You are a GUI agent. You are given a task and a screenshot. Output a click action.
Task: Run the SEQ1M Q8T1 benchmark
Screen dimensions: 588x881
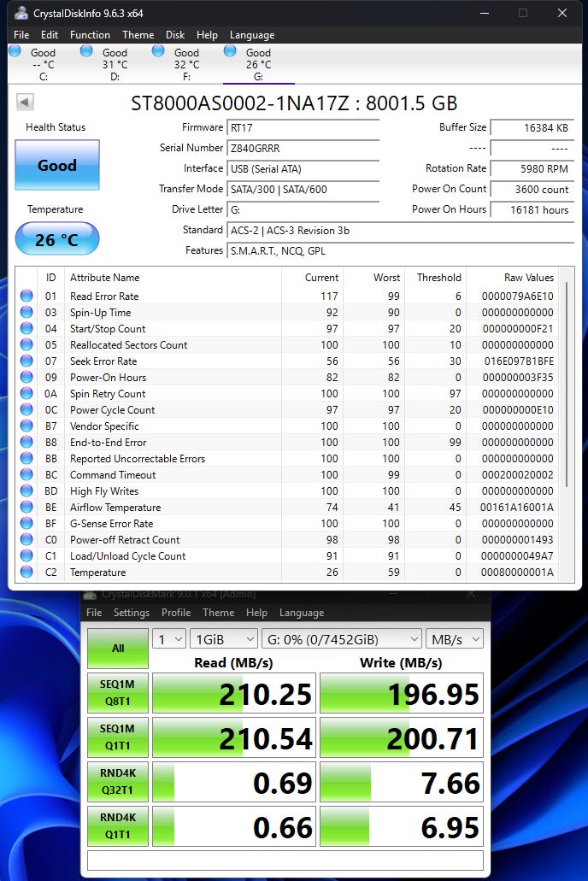pyautogui.click(x=118, y=693)
